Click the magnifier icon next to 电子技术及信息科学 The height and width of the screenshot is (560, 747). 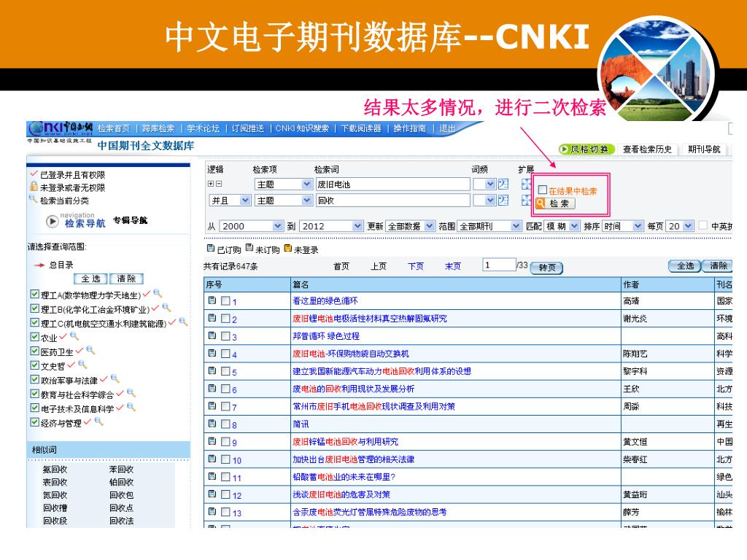point(131,407)
